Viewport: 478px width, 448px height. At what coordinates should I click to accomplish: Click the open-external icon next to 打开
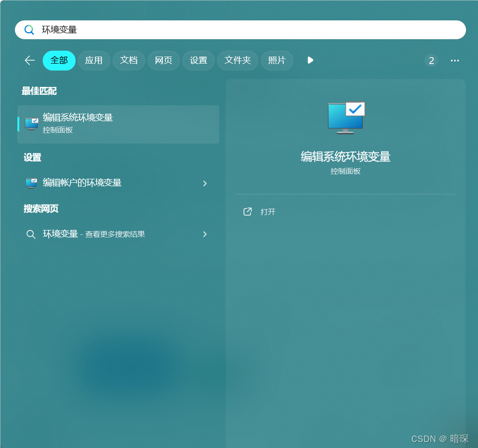pos(247,212)
